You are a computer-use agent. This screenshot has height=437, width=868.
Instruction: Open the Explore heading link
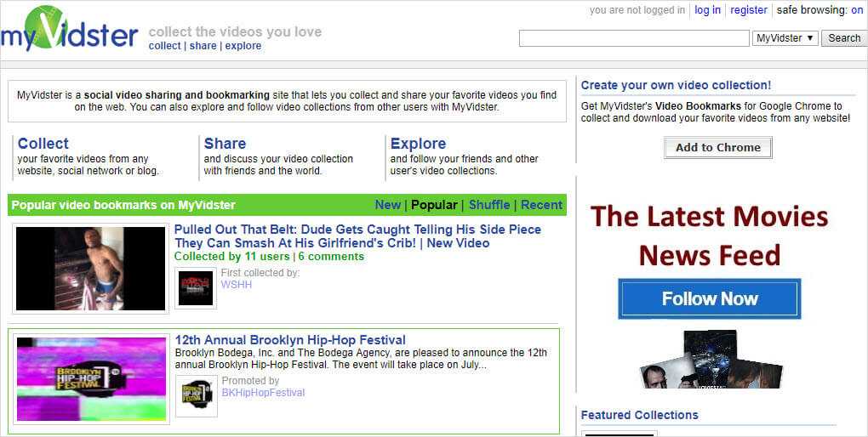click(x=418, y=144)
